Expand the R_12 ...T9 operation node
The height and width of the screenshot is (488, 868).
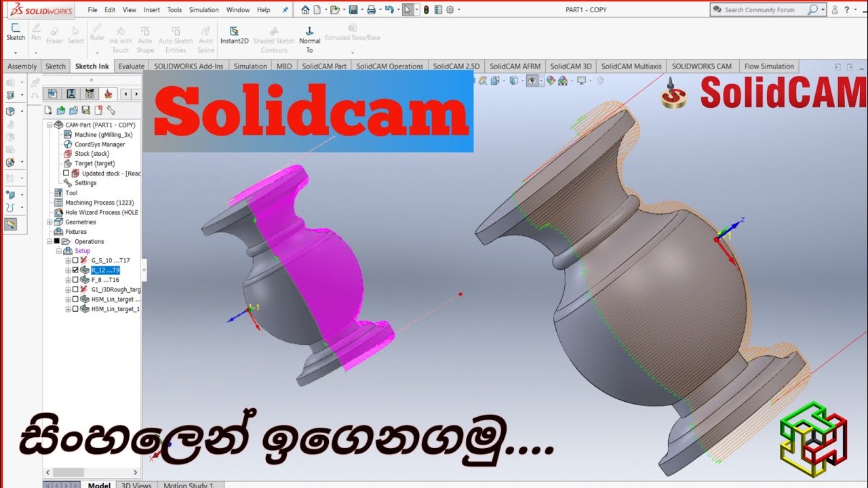pos(67,270)
